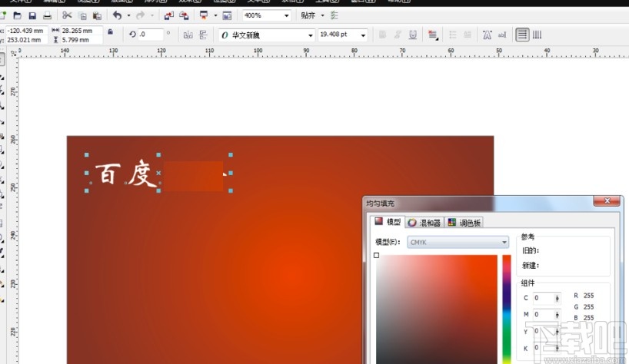Open the 华文新魏 font list
Image resolution: width=629 pixels, height=364 pixels.
(x=310, y=35)
